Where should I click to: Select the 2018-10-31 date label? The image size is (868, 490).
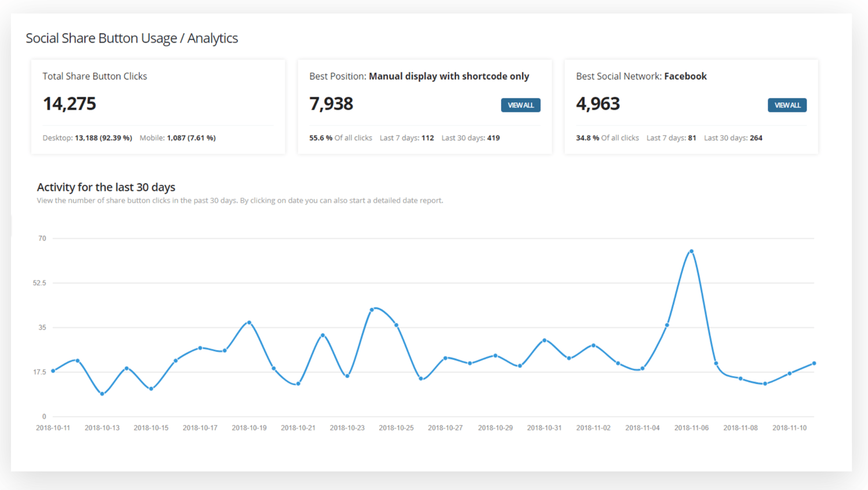pos(544,428)
